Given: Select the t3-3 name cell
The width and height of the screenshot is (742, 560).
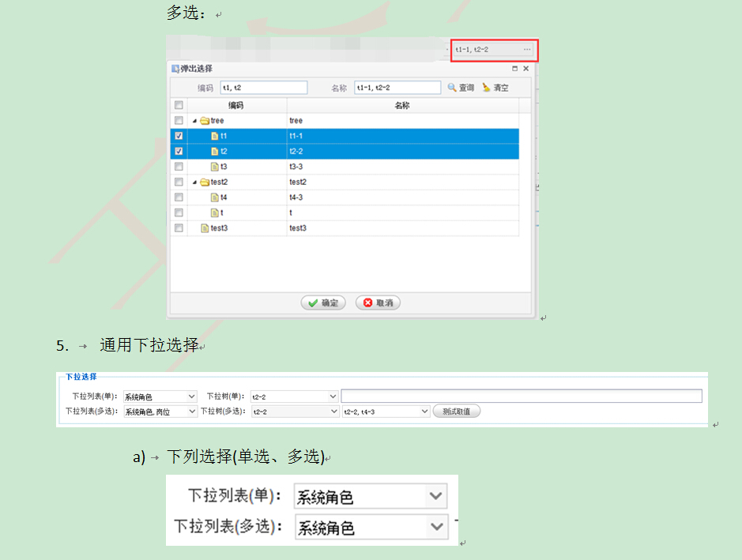Looking at the screenshot, I should pos(403,167).
